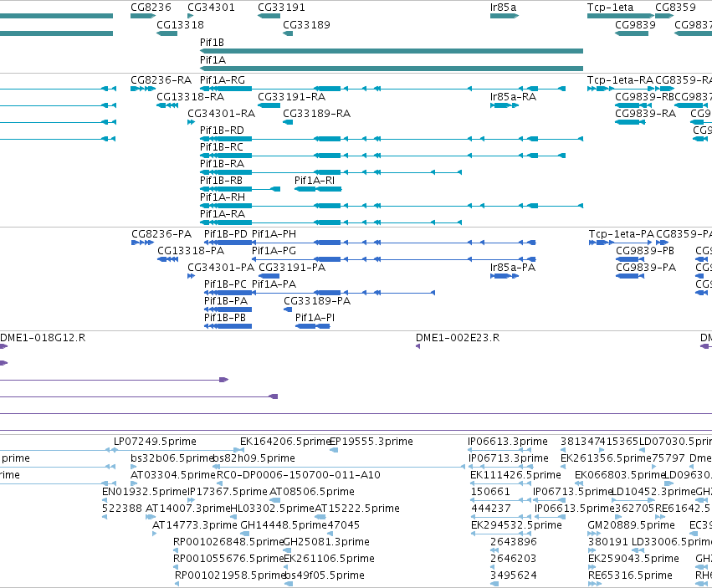Click protein label Pif1A-PH
The width and height of the screenshot is (712, 588).
pos(274,234)
